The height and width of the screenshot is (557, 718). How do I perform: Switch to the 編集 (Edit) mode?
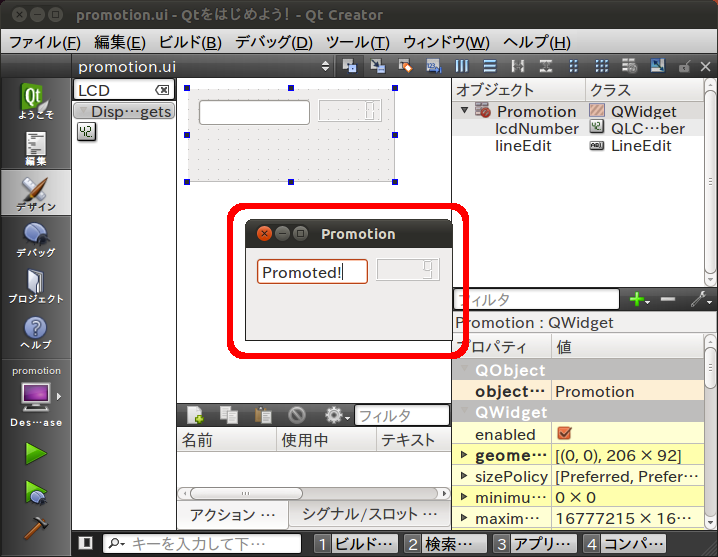coord(36,147)
